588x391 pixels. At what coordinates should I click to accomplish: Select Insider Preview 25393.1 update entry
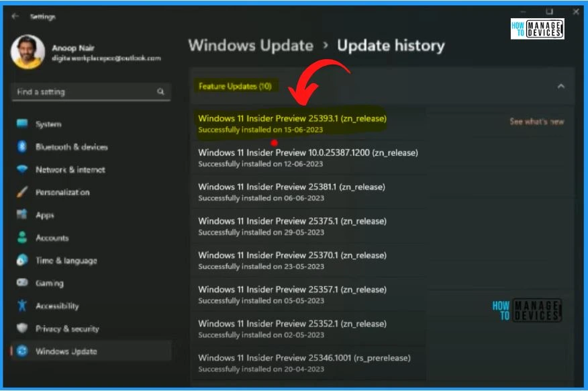[308, 124]
